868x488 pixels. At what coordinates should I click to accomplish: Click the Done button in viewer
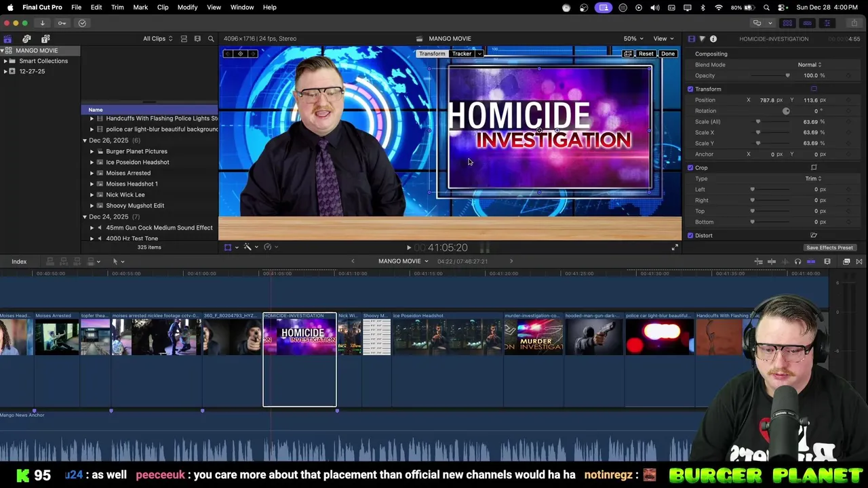point(668,54)
